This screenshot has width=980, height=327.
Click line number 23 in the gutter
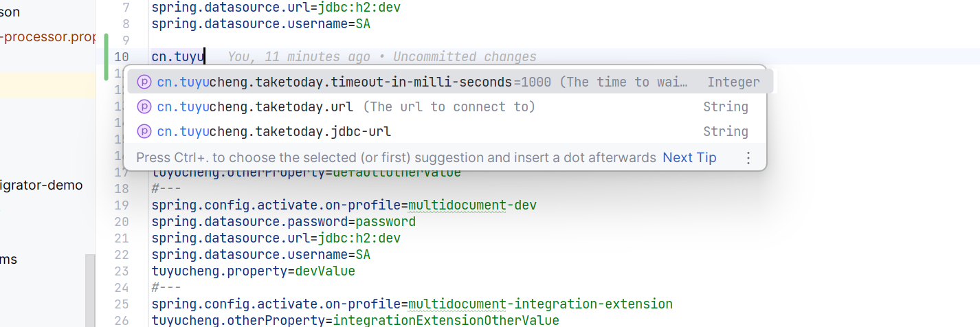click(x=121, y=271)
